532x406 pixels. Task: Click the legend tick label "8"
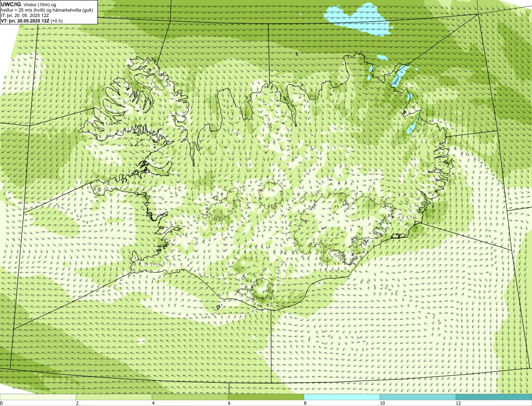click(305, 403)
